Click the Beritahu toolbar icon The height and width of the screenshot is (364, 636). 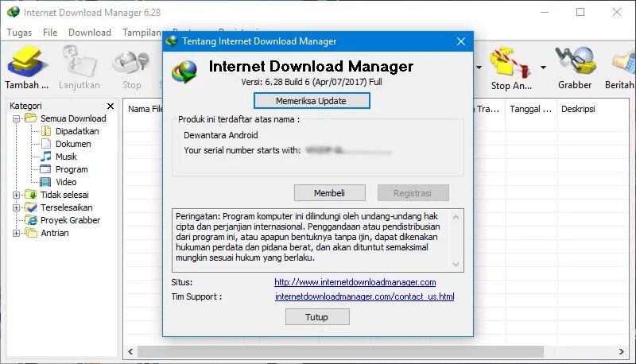624,63
